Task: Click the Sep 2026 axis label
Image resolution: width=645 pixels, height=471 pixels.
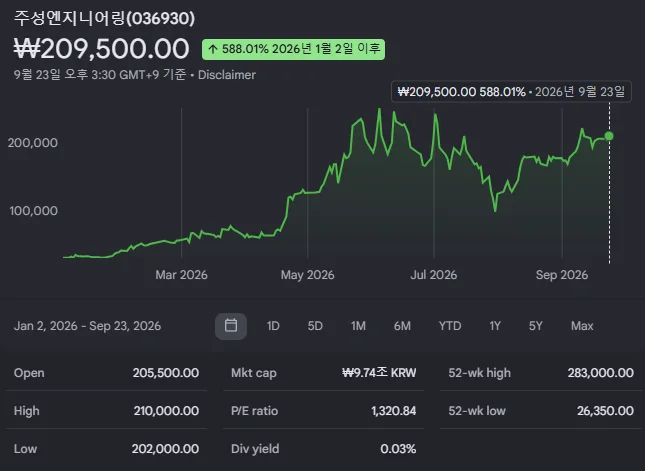Action: 562,275
